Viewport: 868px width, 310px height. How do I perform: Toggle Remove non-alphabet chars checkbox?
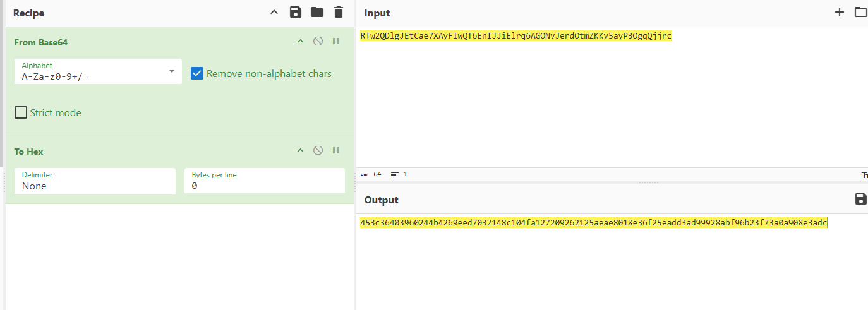(x=197, y=74)
